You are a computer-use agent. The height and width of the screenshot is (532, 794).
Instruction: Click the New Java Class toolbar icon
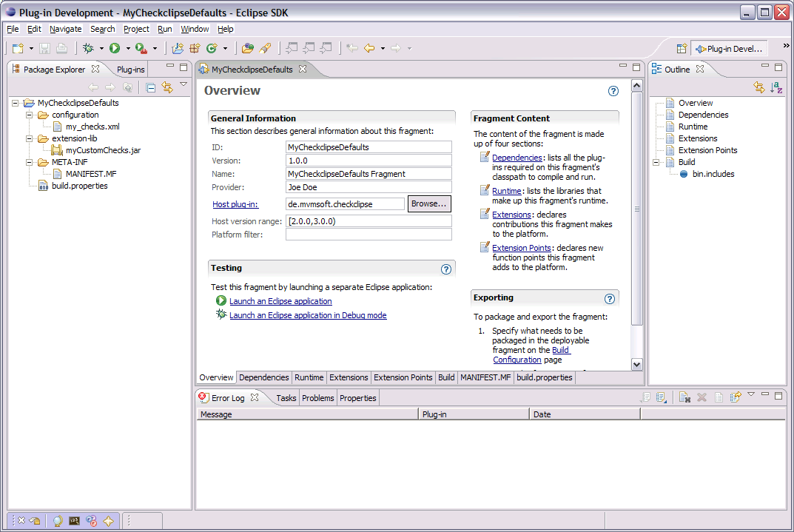(x=212, y=48)
